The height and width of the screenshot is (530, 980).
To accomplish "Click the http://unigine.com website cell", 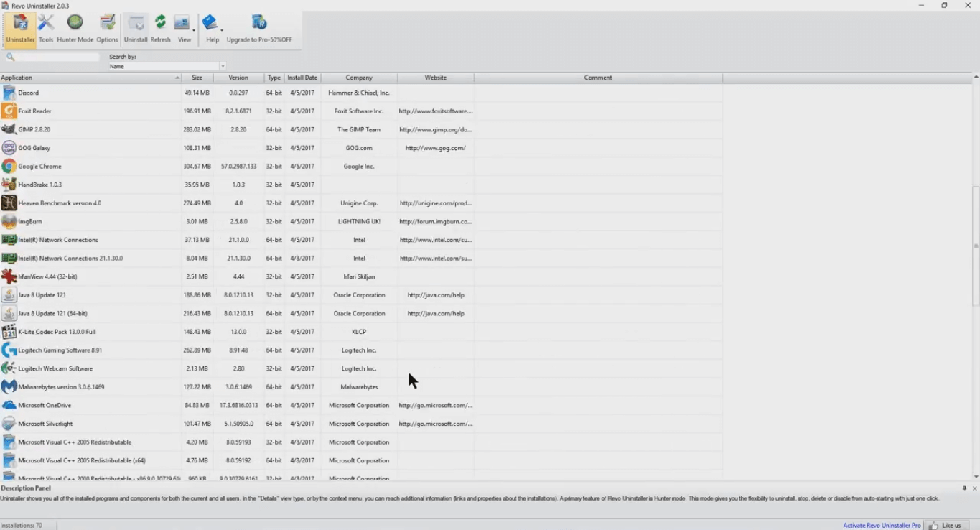I will coord(436,203).
